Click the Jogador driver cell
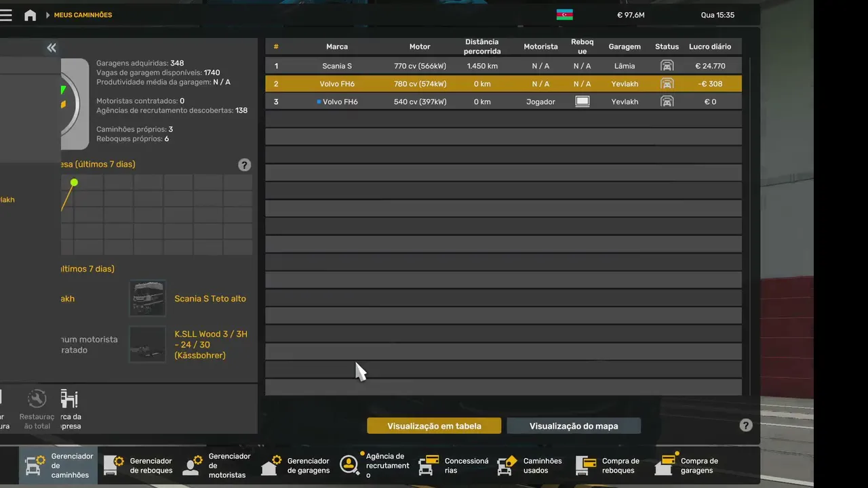The height and width of the screenshot is (488, 868). [x=540, y=102]
